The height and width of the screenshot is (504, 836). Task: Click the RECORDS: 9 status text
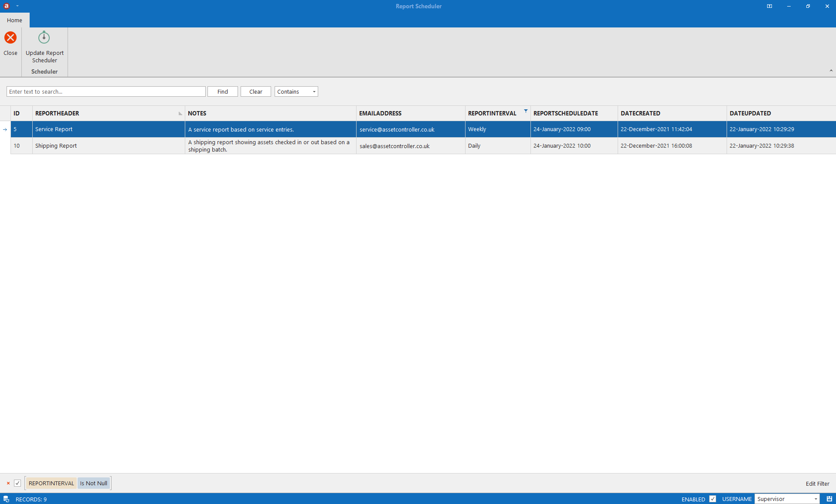click(x=31, y=499)
